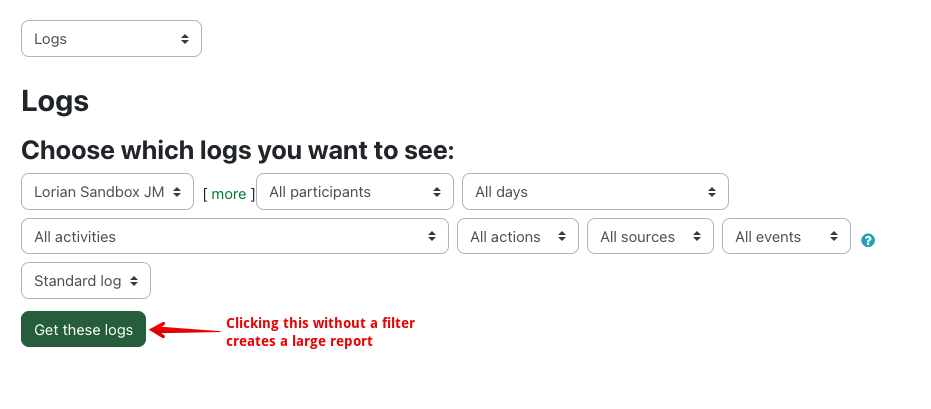The height and width of the screenshot is (409, 931).
Task: Expand the All participants dropdown
Action: pyautogui.click(x=354, y=192)
